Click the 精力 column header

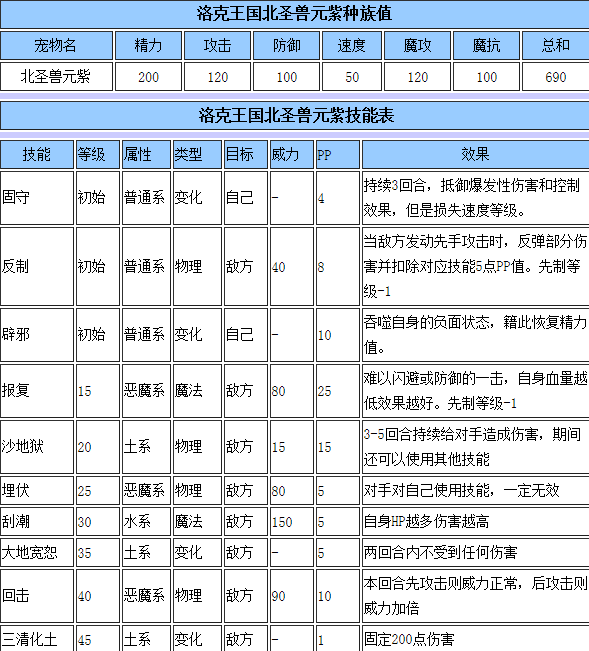coord(148,46)
